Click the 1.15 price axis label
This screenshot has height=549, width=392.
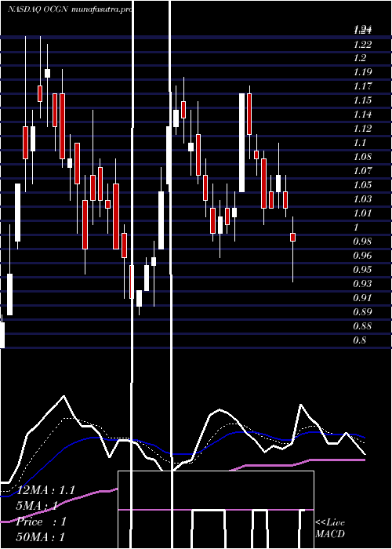pyautogui.click(x=362, y=100)
